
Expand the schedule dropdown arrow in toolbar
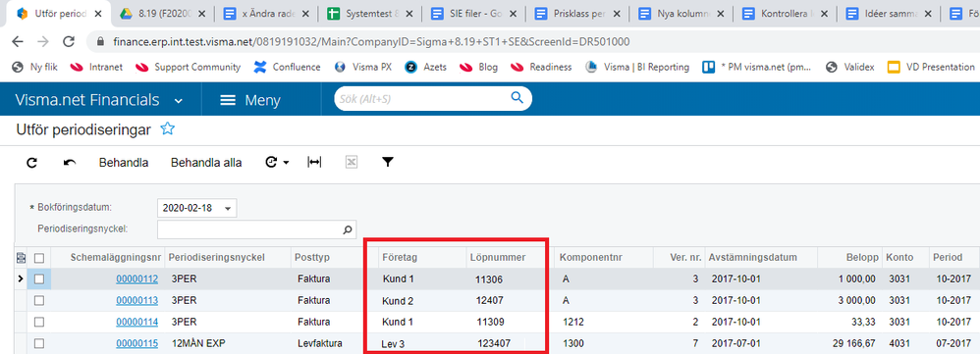[x=287, y=163]
